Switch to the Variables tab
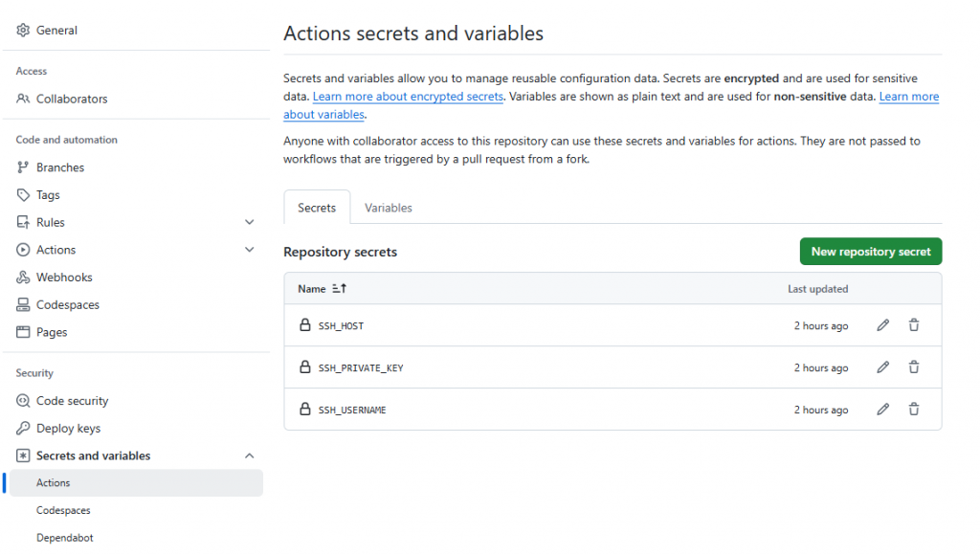The height and width of the screenshot is (555, 980). (389, 207)
